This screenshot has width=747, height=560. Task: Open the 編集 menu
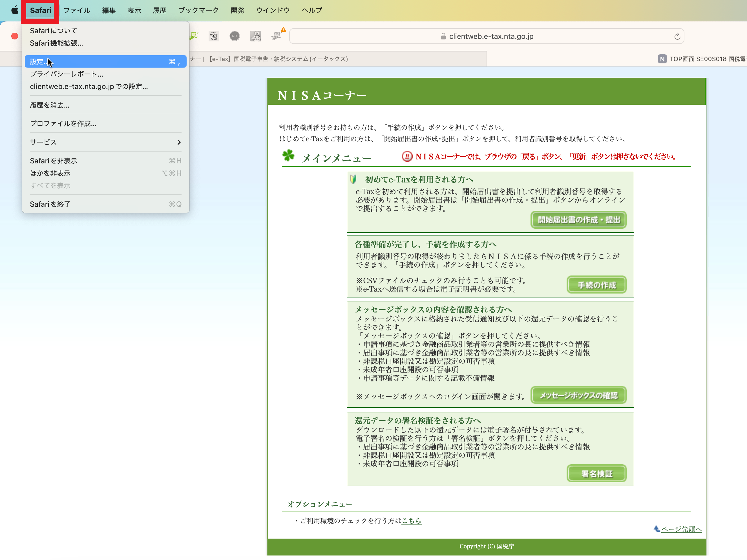click(x=109, y=10)
